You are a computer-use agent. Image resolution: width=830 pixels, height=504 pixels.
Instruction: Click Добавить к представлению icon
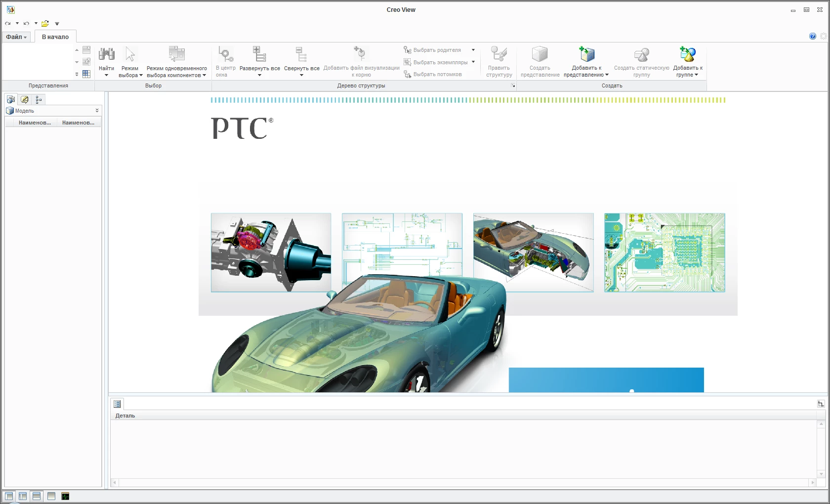click(586, 54)
